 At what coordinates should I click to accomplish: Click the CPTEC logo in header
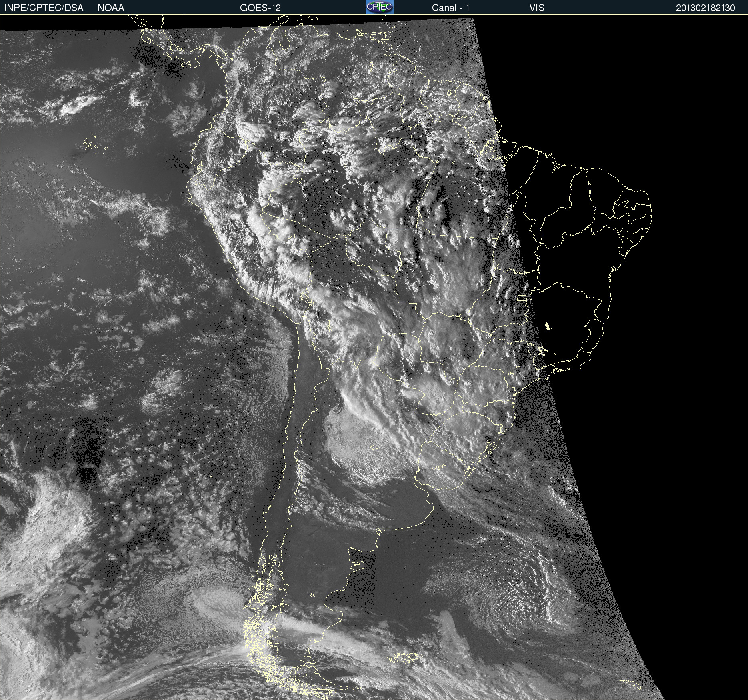380,7
